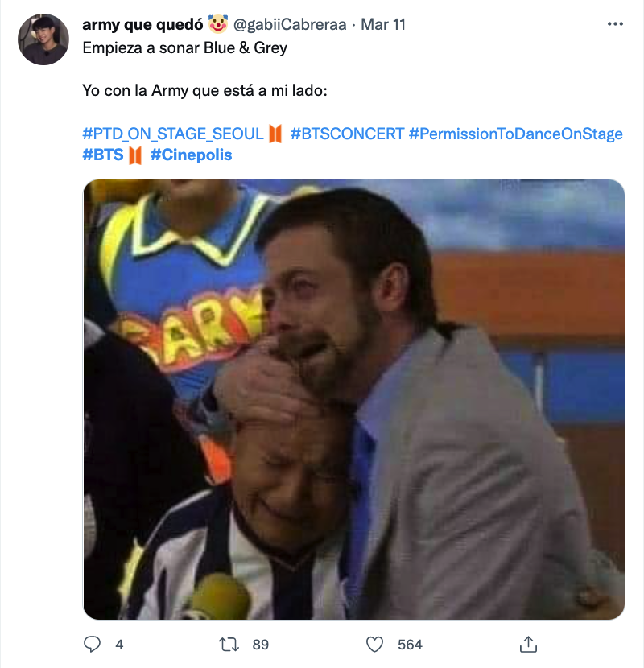Follow the #PermissionToDanceOnStage hashtag link
644x668 pixels.
515,134
